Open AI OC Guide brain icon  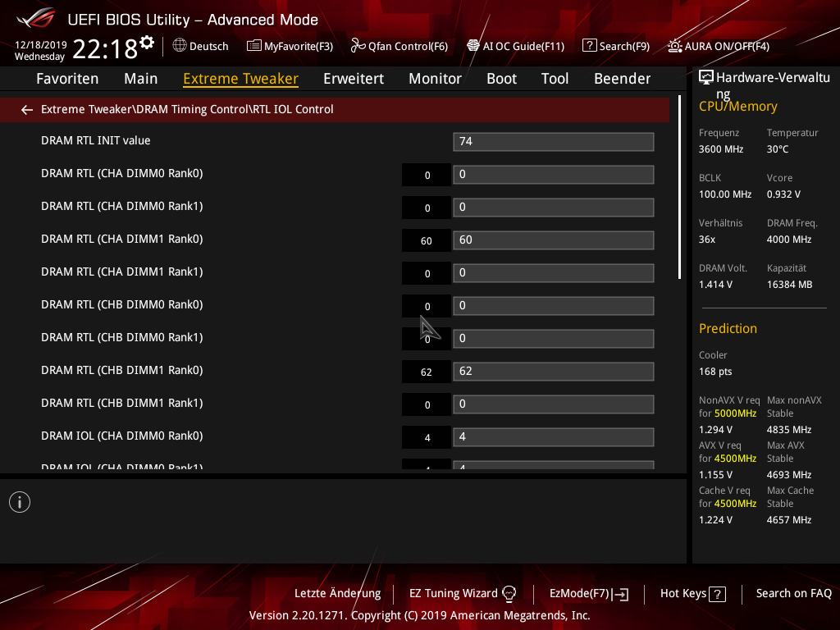pyautogui.click(x=473, y=46)
